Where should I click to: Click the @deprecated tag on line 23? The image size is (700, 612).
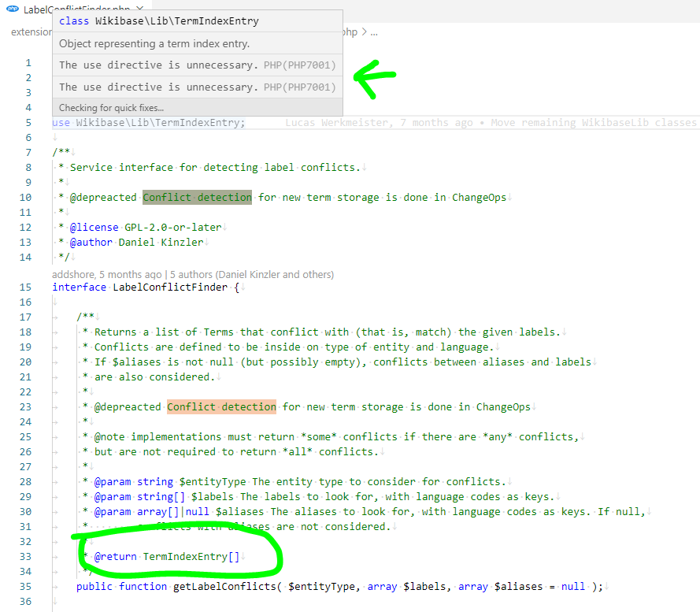click(129, 406)
